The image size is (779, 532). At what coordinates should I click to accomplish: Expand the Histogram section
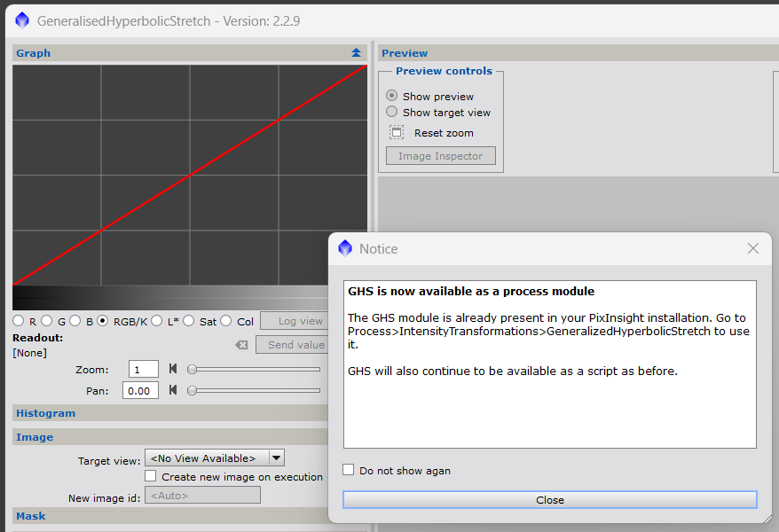[170, 413]
